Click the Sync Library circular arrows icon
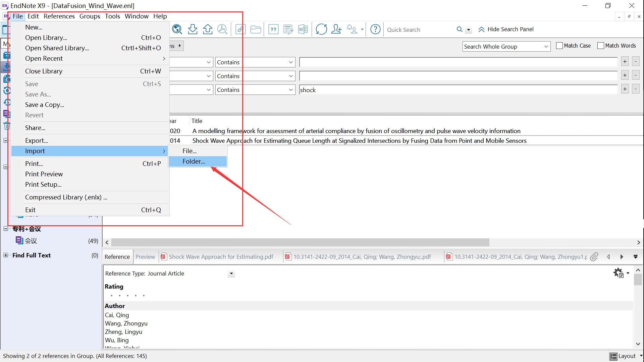Viewport: 644px width, 362px height. click(x=321, y=29)
